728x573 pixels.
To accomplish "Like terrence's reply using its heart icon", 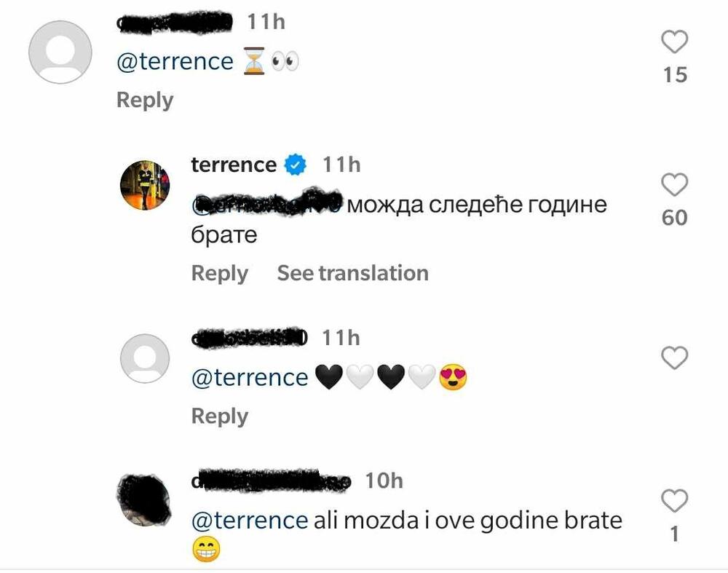I will point(675,186).
